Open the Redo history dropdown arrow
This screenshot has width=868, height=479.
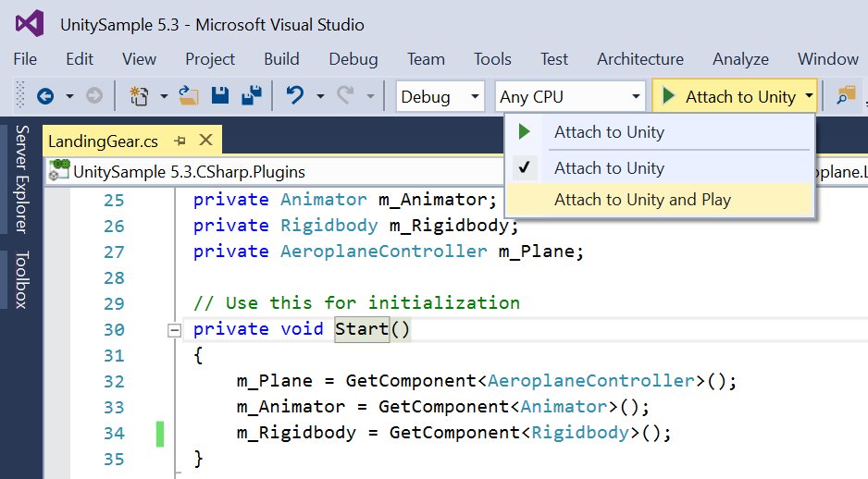pyautogui.click(x=370, y=96)
